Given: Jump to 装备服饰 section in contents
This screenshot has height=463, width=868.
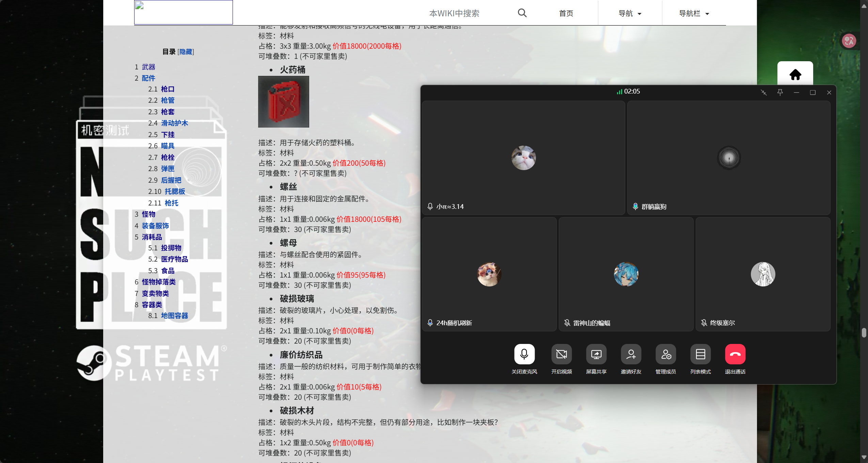Looking at the screenshot, I should [155, 226].
